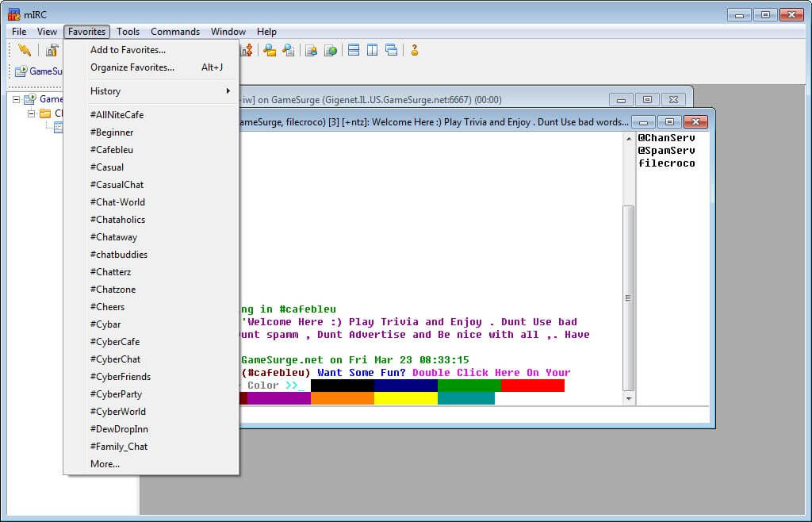Click the Tile Vertically windows icon
Screen dimensions: 812x522
click(372, 50)
